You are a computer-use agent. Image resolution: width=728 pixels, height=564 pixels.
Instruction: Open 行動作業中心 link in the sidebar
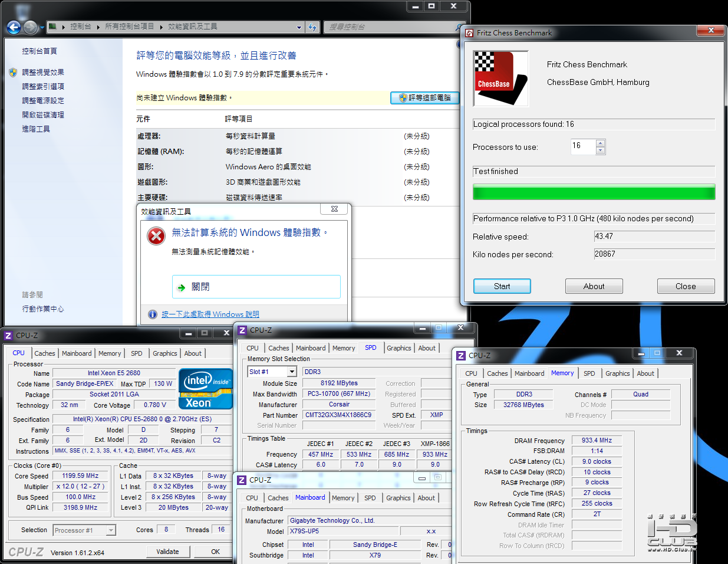pos(43,309)
